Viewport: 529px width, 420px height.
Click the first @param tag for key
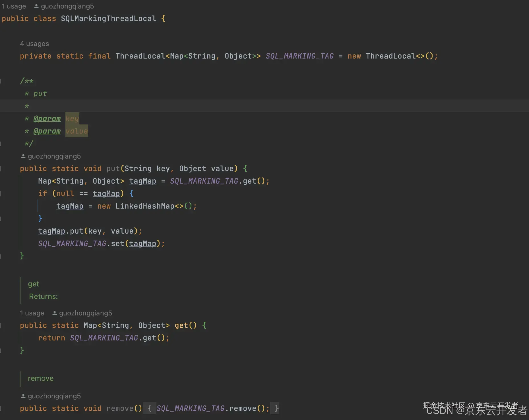coord(47,118)
